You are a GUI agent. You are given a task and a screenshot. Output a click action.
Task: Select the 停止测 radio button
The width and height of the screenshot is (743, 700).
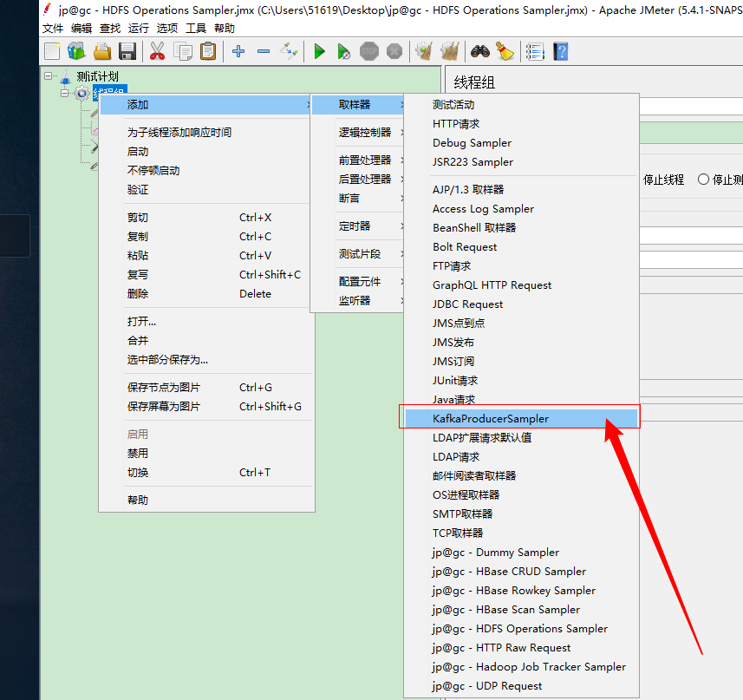tap(703, 180)
